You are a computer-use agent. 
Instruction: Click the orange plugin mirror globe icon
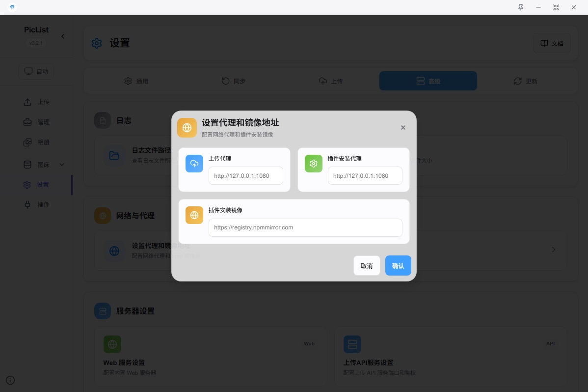(194, 215)
